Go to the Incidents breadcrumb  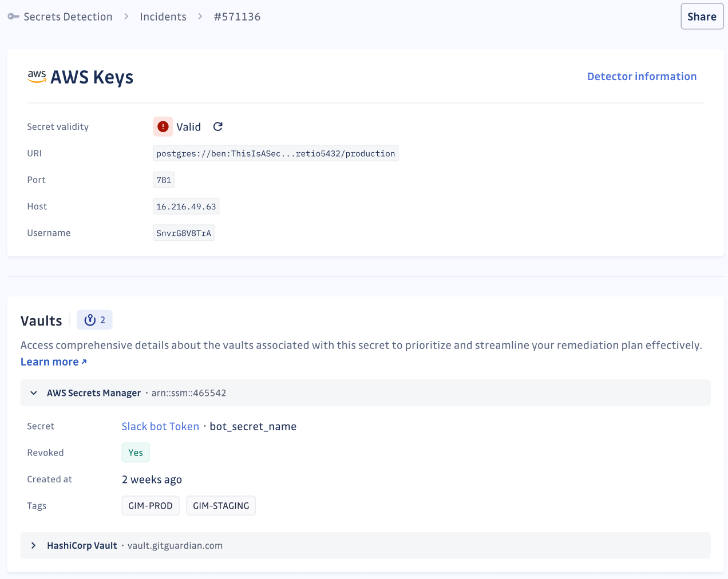tap(163, 17)
